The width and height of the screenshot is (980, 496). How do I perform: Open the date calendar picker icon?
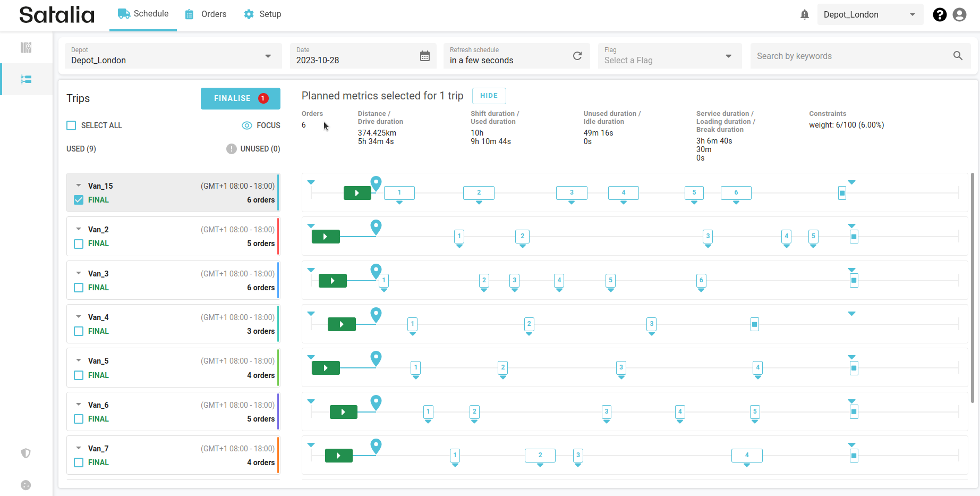tap(425, 56)
